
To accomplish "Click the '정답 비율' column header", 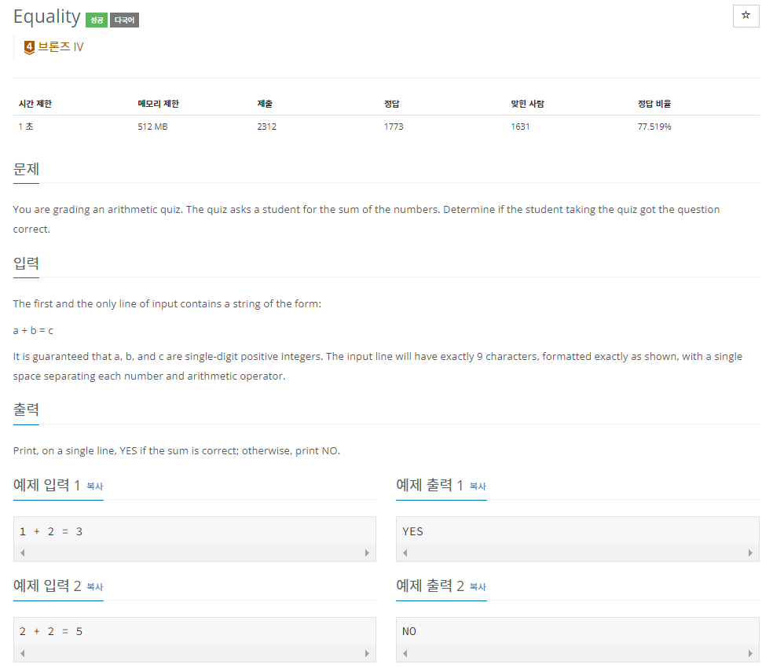I will [x=654, y=104].
